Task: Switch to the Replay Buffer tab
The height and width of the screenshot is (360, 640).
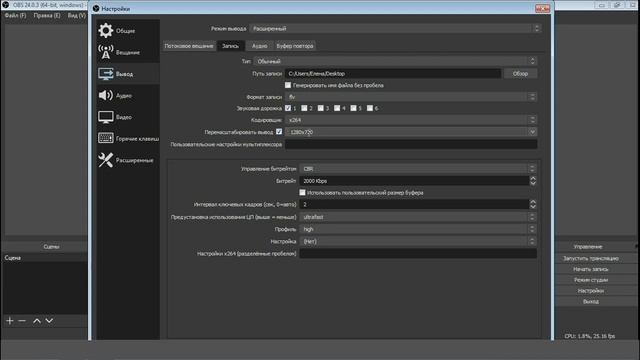Action: [x=295, y=46]
